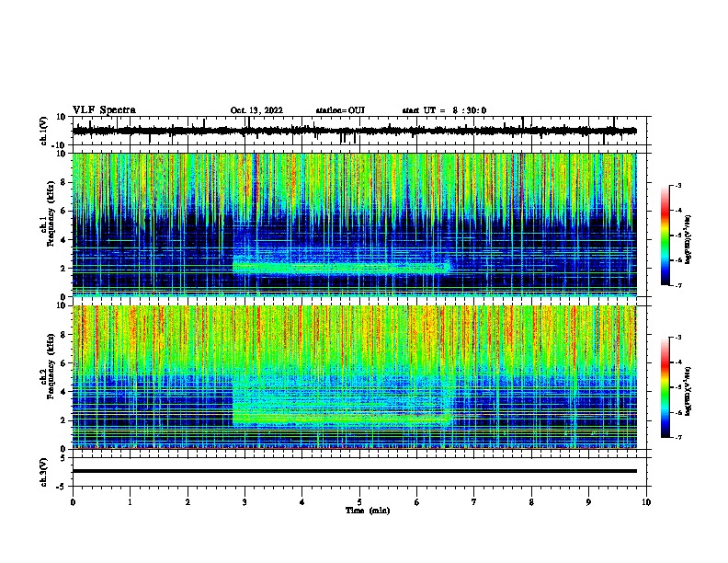Click the '2' kHz tick on ch.2 frequency axis
This screenshot has width=728, height=563.
[x=64, y=420]
